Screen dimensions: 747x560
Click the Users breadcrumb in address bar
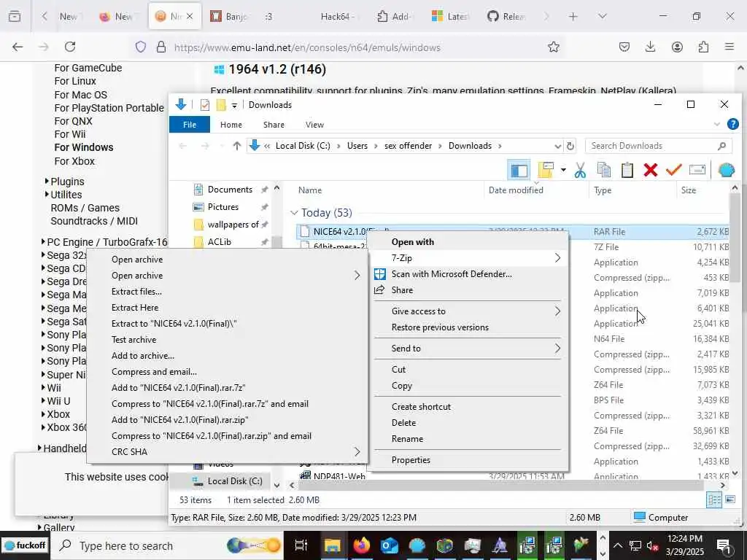click(x=357, y=146)
